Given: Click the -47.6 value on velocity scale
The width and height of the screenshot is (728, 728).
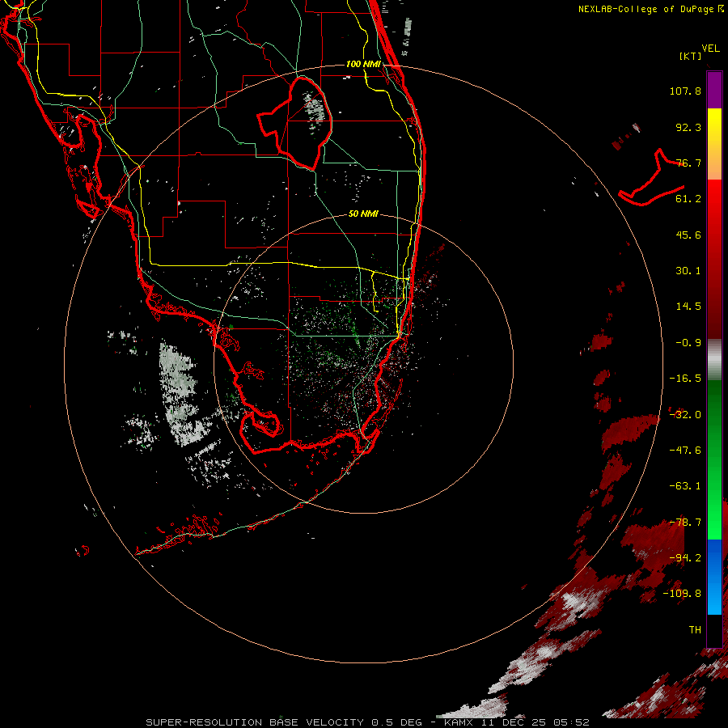Looking at the screenshot, I should (685, 450).
